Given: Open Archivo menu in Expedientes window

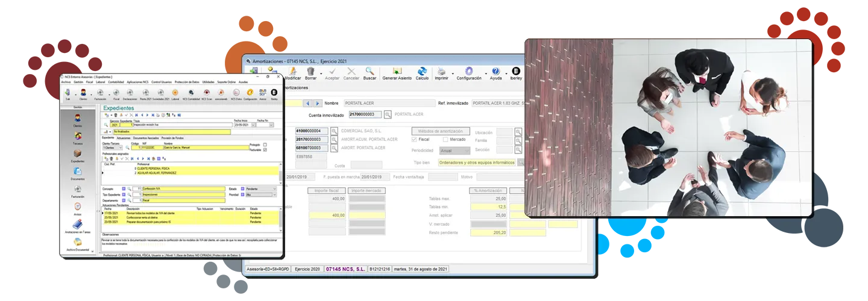Looking at the screenshot, I should 66,82.
